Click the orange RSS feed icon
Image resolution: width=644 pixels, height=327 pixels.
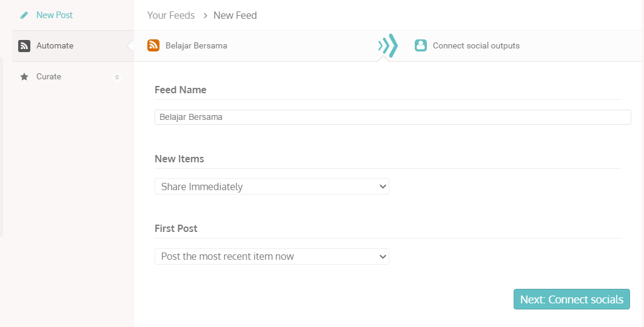[x=153, y=45]
